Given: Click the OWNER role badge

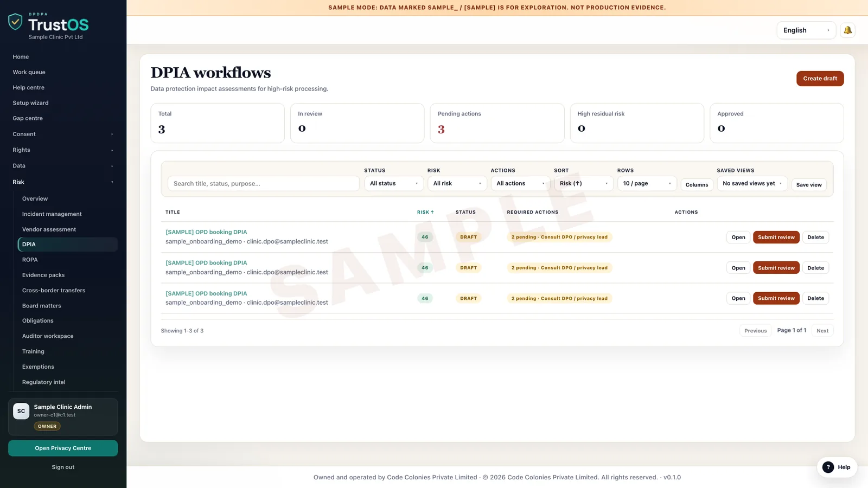Looking at the screenshot, I should pos(47,426).
